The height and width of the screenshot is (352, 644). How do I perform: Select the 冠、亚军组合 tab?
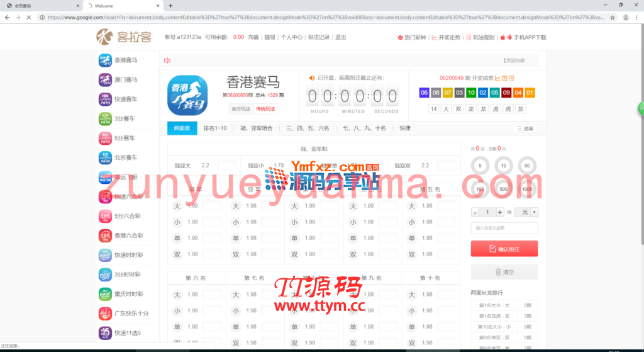click(257, 128)
